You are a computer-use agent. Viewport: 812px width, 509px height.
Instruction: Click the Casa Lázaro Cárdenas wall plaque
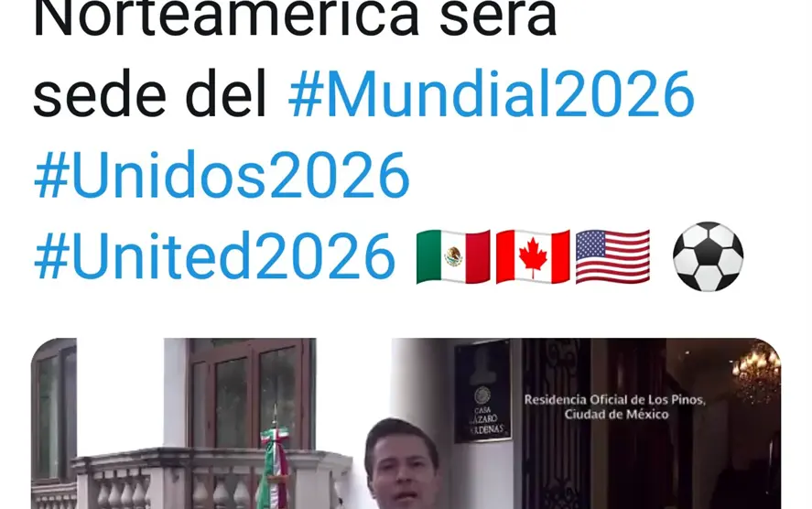pyautogui.click(x=482, y=392)
